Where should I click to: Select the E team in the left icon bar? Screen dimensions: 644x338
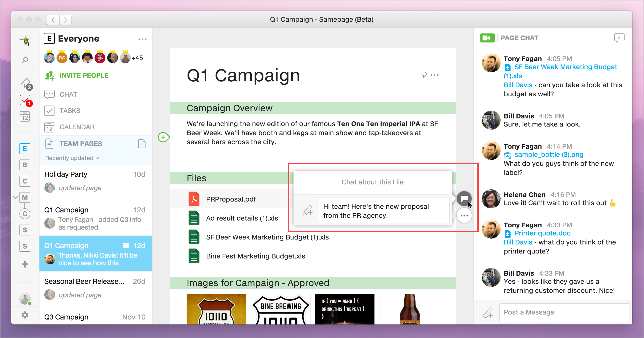click(25, 149)
